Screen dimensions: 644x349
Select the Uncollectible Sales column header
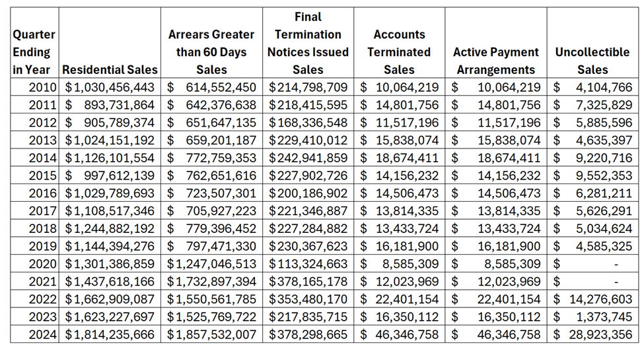(592, 61)
